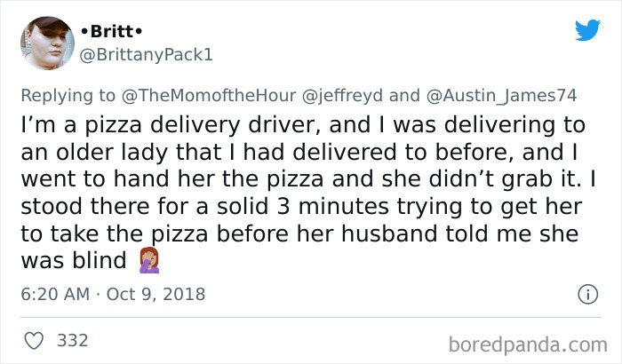Open Britt's profile avatar picture
Screen dimensions: 622x364
[x=46, y=44]
